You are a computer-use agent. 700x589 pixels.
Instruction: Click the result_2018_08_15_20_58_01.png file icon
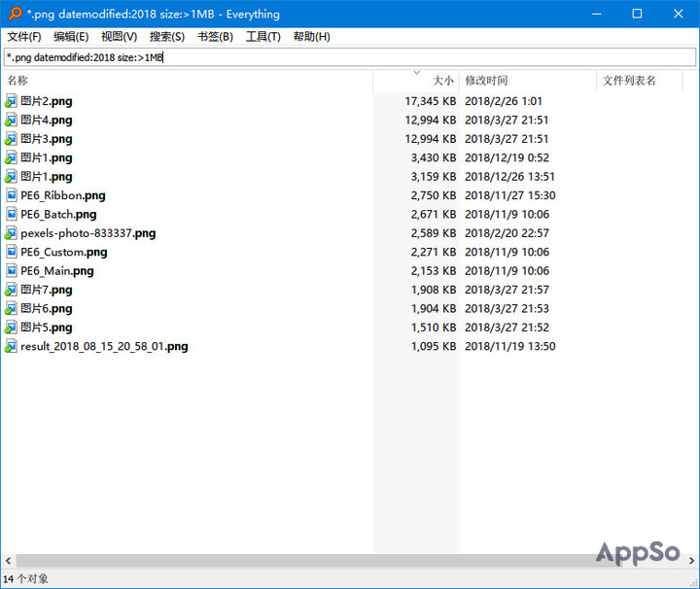(11, 346)
